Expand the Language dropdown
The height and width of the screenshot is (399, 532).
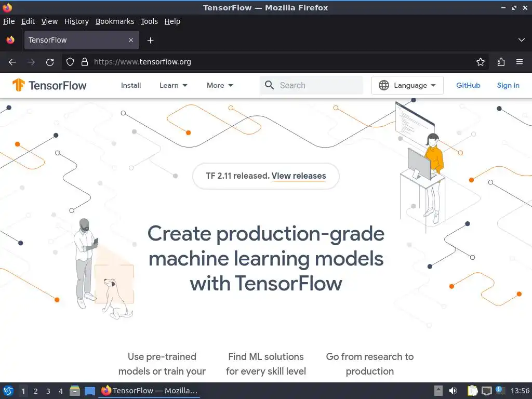[x=407, y=85]
